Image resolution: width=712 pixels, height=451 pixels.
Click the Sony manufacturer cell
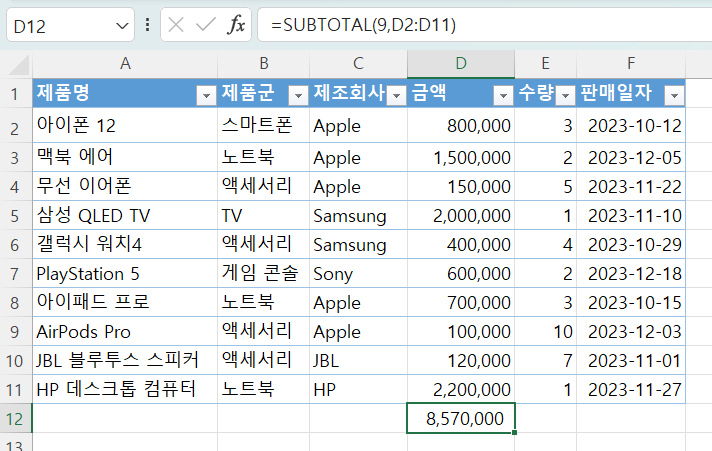pyautogui.click(x=358, y=274)
